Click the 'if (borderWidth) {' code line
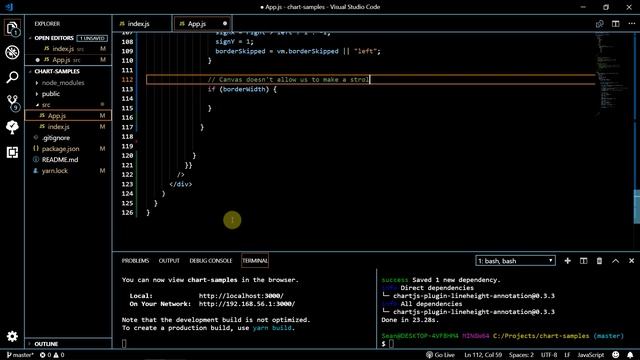Image resolution: width=640 pixels, height=360 pixels. click(242, 89)
